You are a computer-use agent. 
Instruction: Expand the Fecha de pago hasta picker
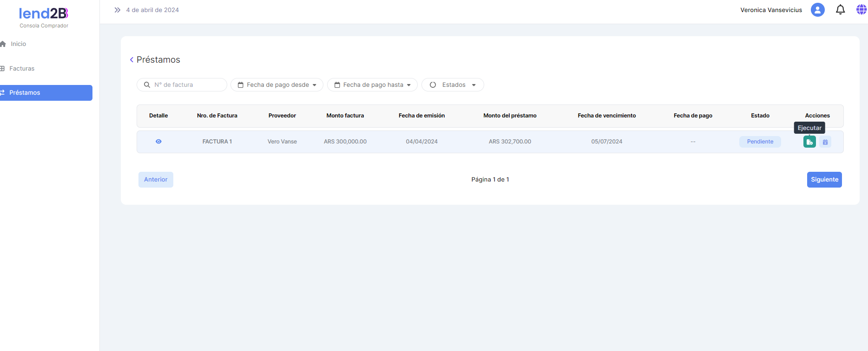pyautogui.click(x=372, y=85)
